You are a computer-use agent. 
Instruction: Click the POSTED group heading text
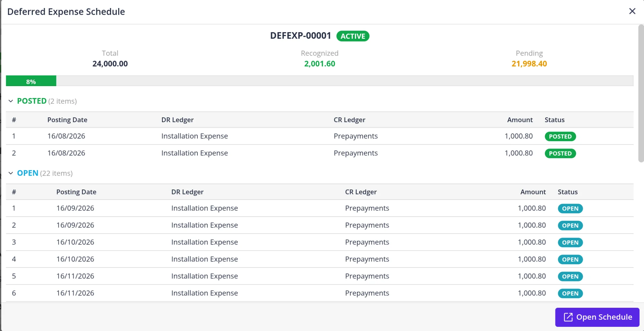(x=32, y=101)
